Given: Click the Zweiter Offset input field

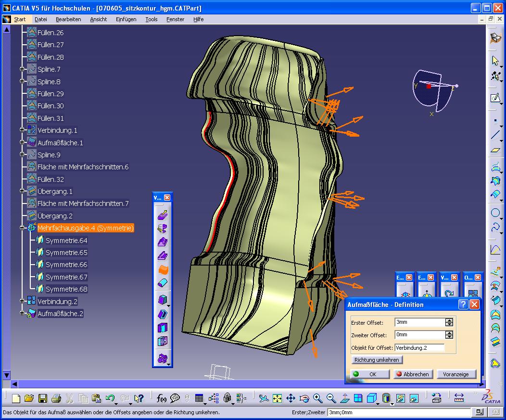Looking at the screenshot, I should [420, 335].
